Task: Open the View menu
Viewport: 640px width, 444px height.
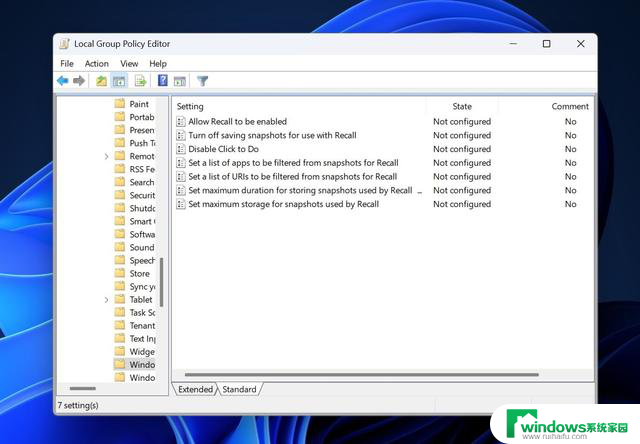Action: point(129,64)
